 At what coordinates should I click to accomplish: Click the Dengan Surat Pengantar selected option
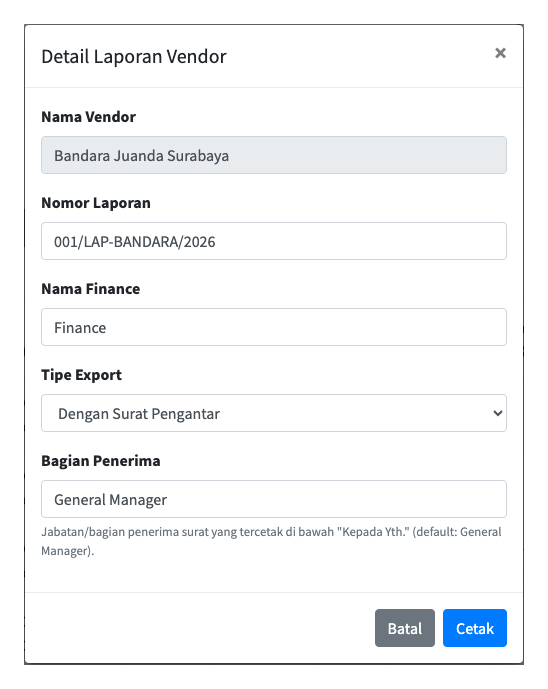139,414
